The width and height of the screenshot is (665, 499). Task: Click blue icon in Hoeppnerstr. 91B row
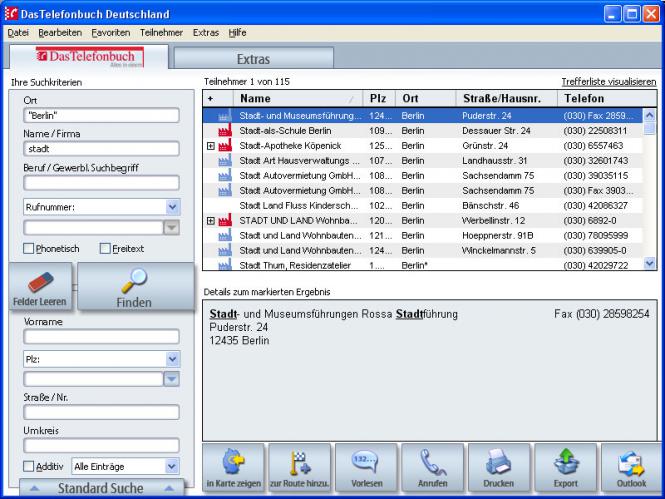click(225, 235)
